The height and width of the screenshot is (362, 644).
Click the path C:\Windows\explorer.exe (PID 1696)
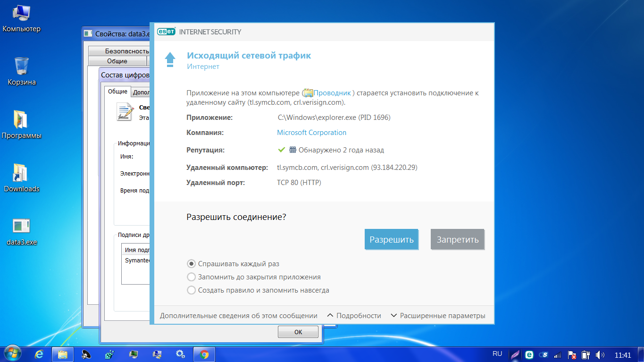tap(334, 117)
